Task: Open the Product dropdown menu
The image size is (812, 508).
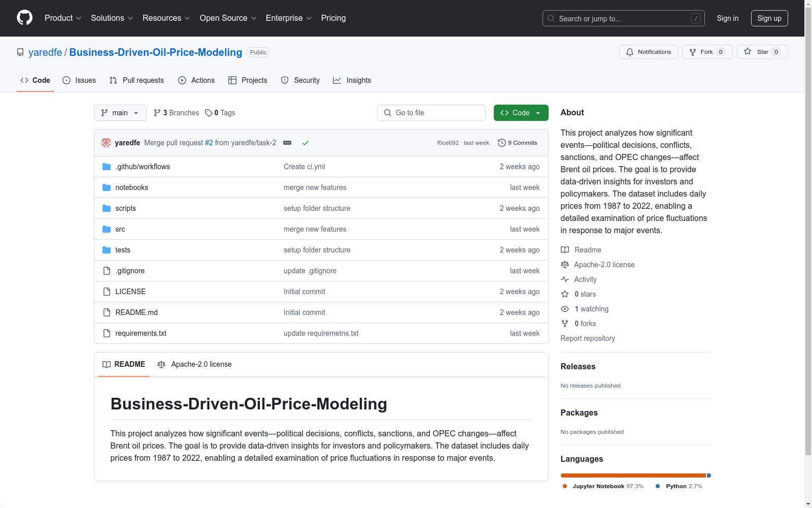Action: (63, 18)
